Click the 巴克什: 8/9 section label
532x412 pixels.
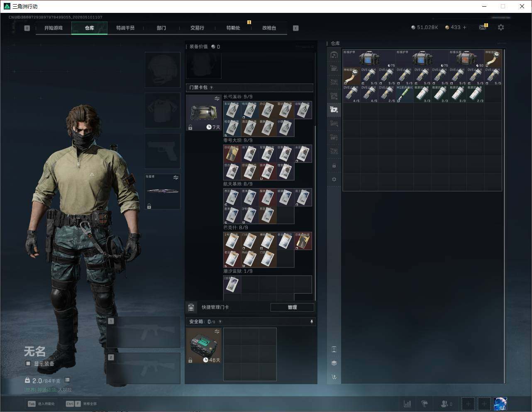[x=236, y=228]
